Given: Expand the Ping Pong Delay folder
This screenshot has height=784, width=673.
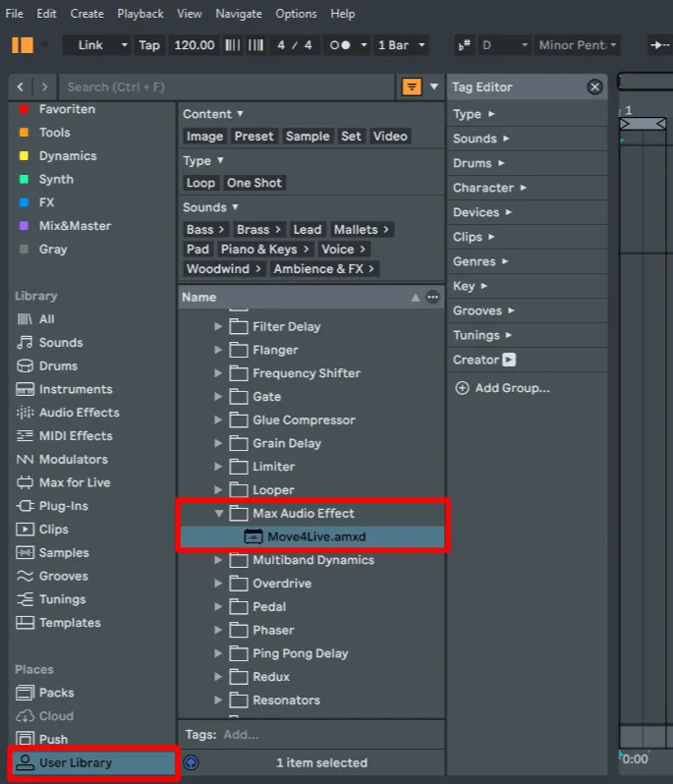Looking at the screenshot, I should pos(218,653).
